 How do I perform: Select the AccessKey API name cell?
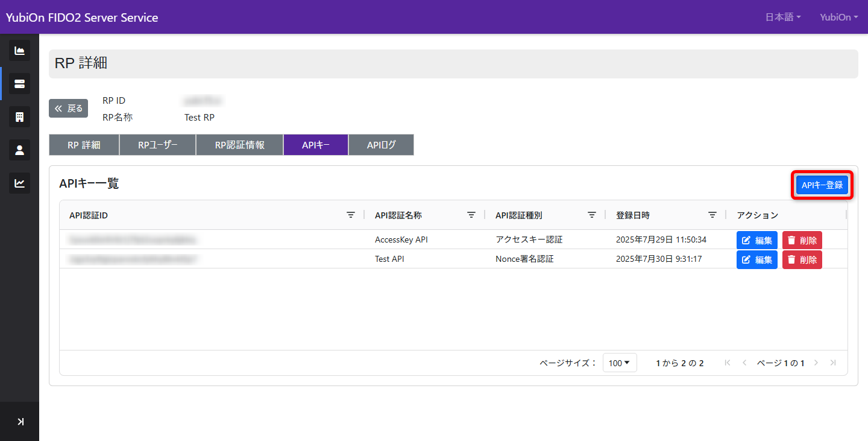click(401, 240)
